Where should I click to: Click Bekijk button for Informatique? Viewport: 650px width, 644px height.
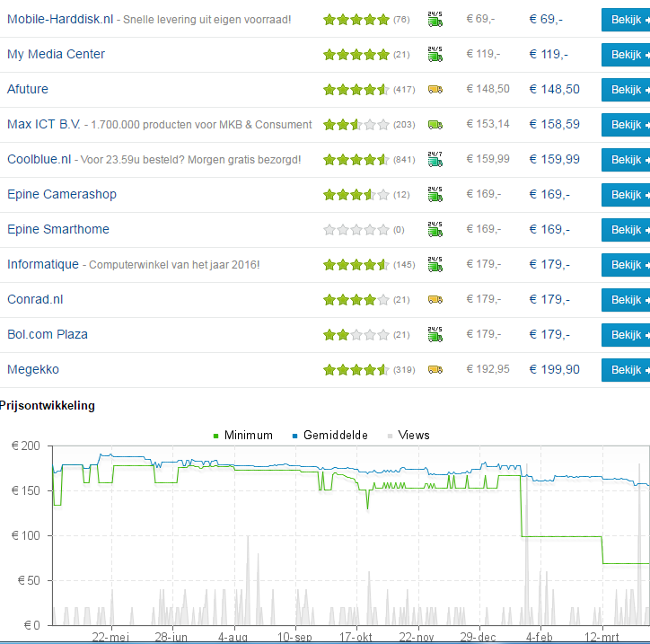click(x=626, y=265)
